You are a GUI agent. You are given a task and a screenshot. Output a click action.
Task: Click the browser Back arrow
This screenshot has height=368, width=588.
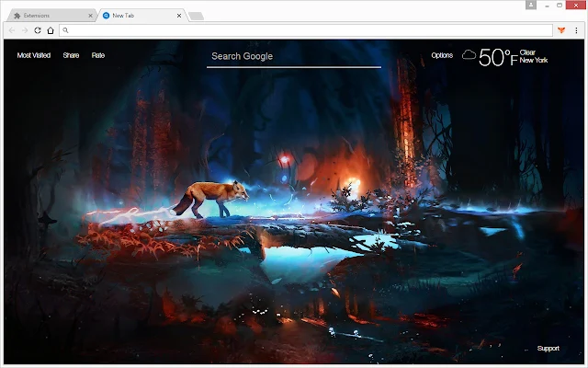point(12,30)
